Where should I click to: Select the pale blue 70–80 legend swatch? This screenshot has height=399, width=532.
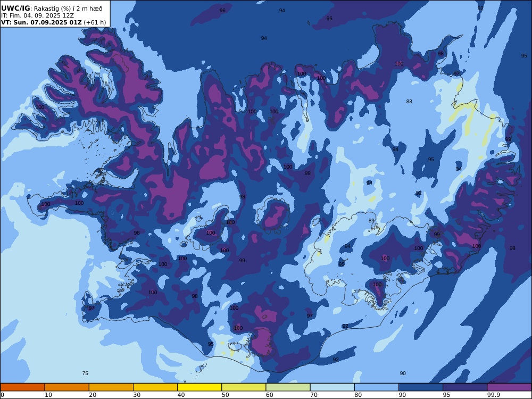(x=332, y=387)
